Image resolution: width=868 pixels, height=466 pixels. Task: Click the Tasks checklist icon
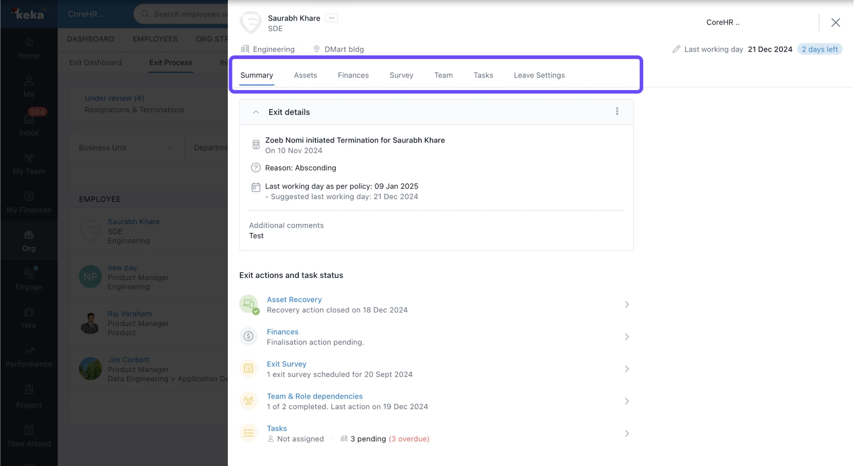[x=249, y=433]
